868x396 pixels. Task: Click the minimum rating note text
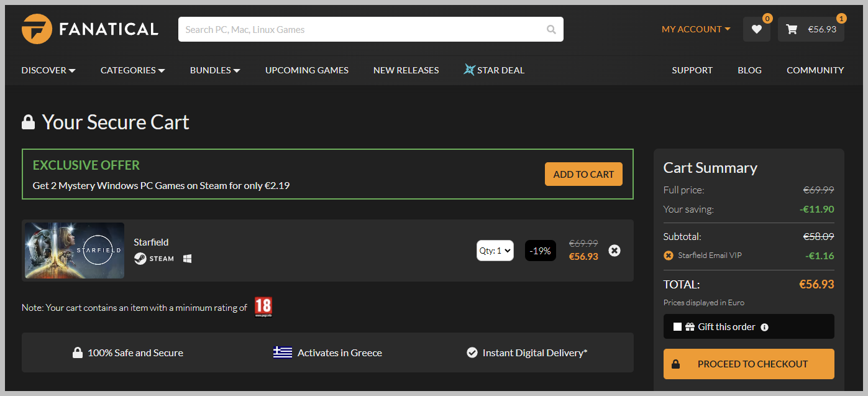(134, 308)
